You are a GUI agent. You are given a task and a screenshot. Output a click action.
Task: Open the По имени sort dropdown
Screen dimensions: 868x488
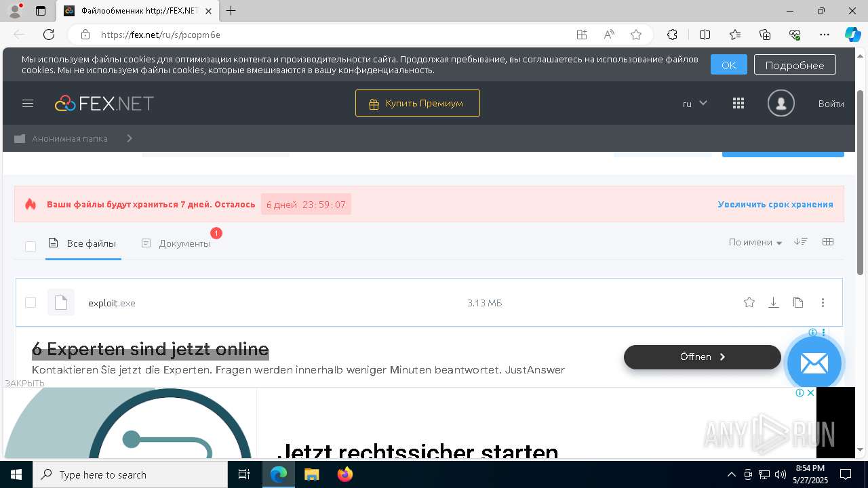(x=755, y=242)
